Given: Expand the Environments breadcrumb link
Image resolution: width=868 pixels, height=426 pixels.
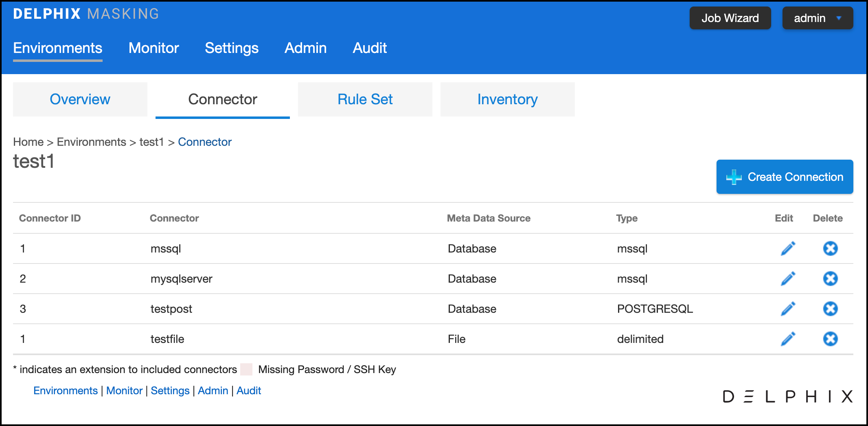Looking at the screenshot, I should click(91, 142).
